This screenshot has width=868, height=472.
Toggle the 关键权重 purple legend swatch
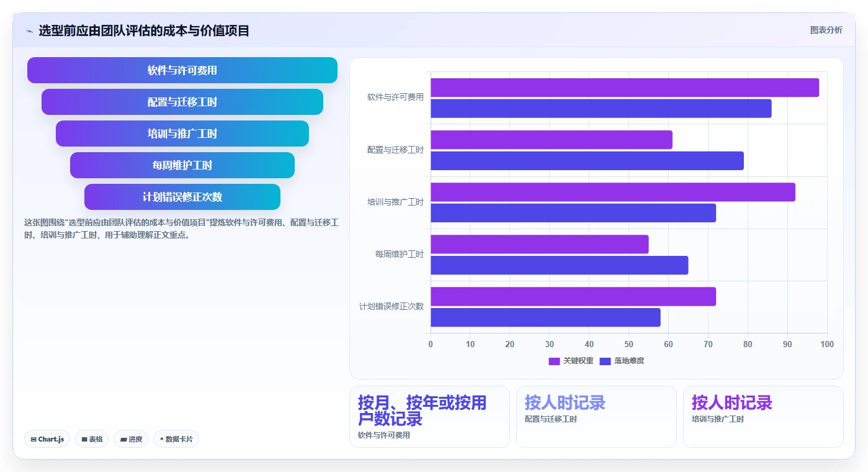point(554,361)
